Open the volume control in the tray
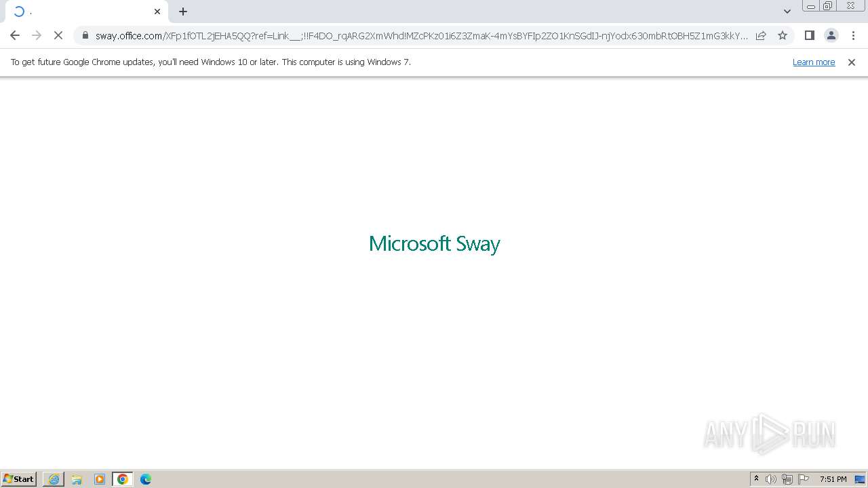This screenshot has height=488, width=868. (771, 479)
